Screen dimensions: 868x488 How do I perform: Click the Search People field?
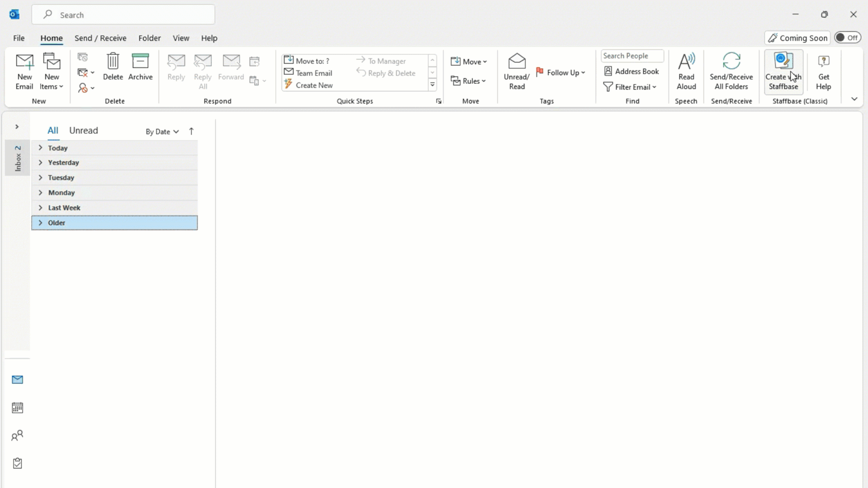(632, 56)
